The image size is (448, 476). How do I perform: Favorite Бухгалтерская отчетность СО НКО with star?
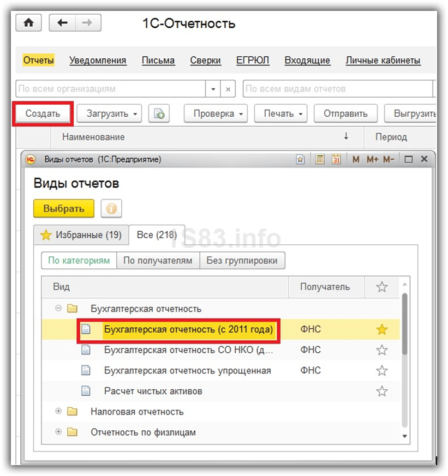coord(382,350)
